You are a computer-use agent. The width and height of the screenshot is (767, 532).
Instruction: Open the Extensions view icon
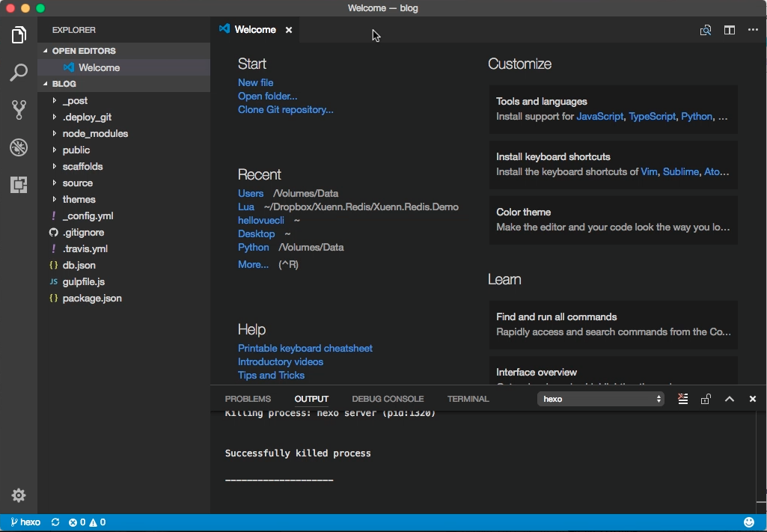tap(19, 185)
